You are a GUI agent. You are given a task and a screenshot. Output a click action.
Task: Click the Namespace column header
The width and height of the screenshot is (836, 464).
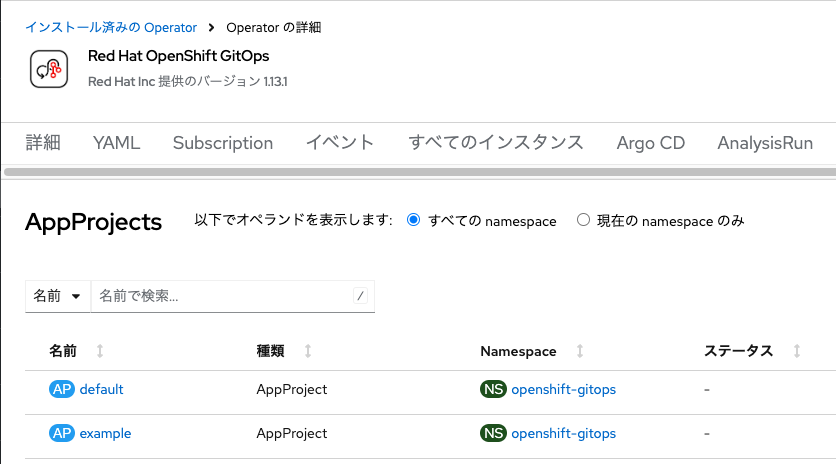(518, 351)
